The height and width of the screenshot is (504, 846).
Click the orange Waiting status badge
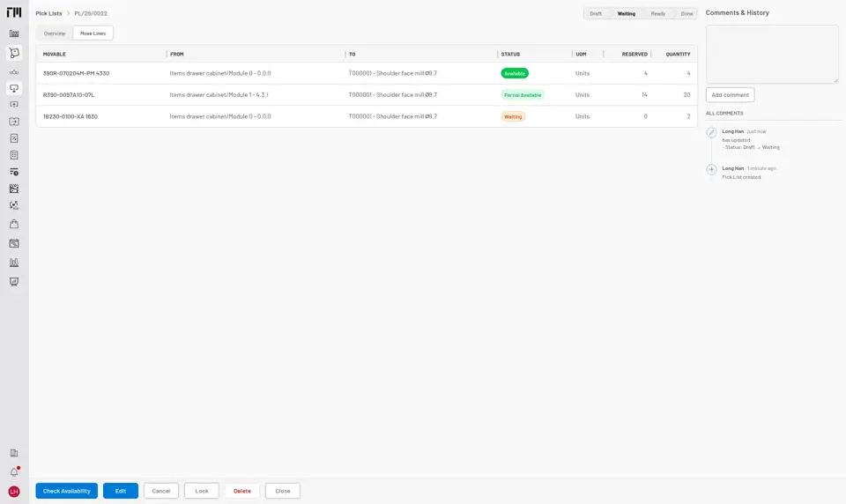pyautogui.click(x=513, y=116)
